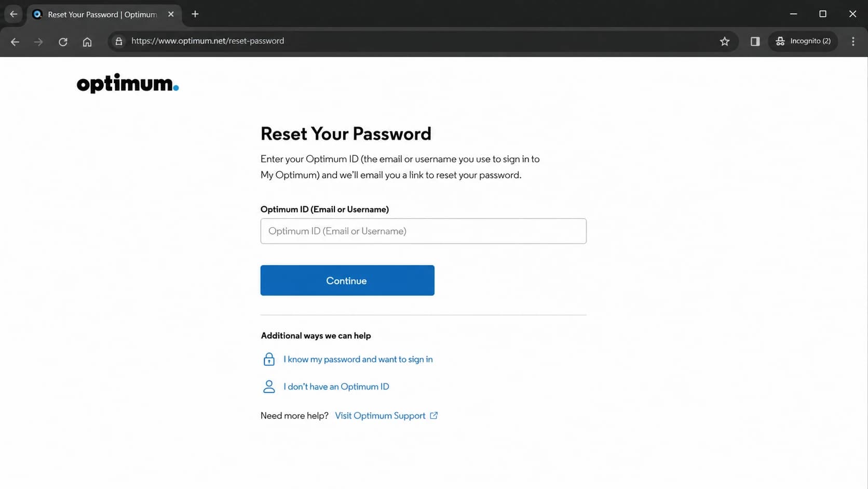The image size is (868, 489).
Task: Click the tab search arrow in title bar
Action: click(13, 14)
